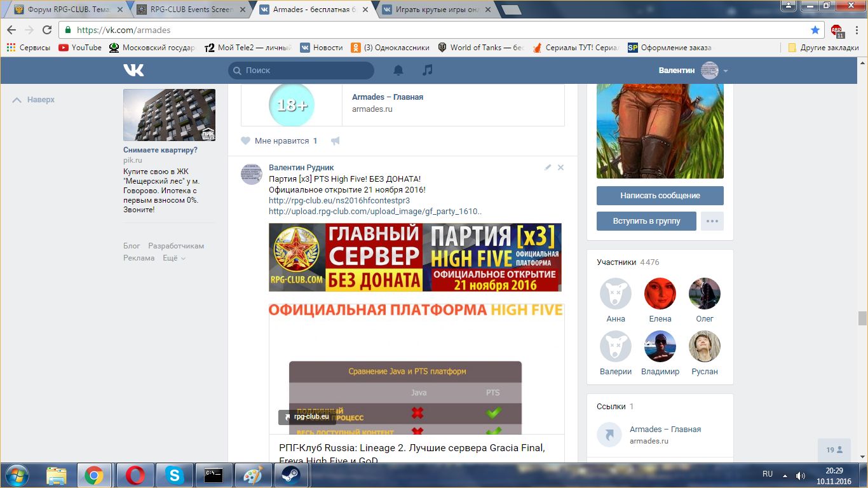Viewport: 868px width, 488px height.
Task: Close the Armades browser tab
Action: [365, 10]
